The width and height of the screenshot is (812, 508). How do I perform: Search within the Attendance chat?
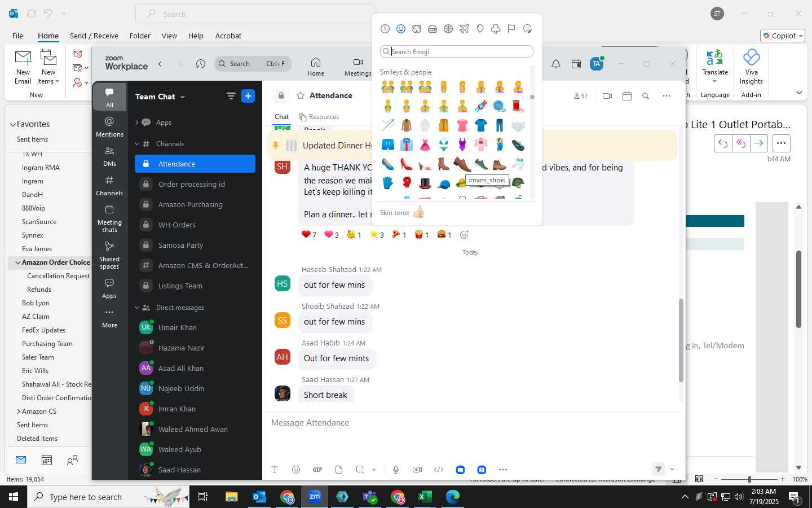tap(646, 96)
